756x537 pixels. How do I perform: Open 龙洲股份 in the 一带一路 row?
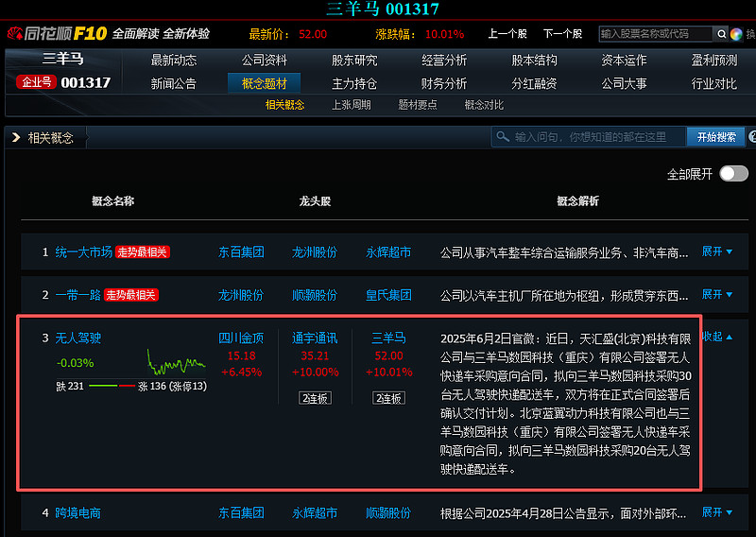click(x=241, y=295)
